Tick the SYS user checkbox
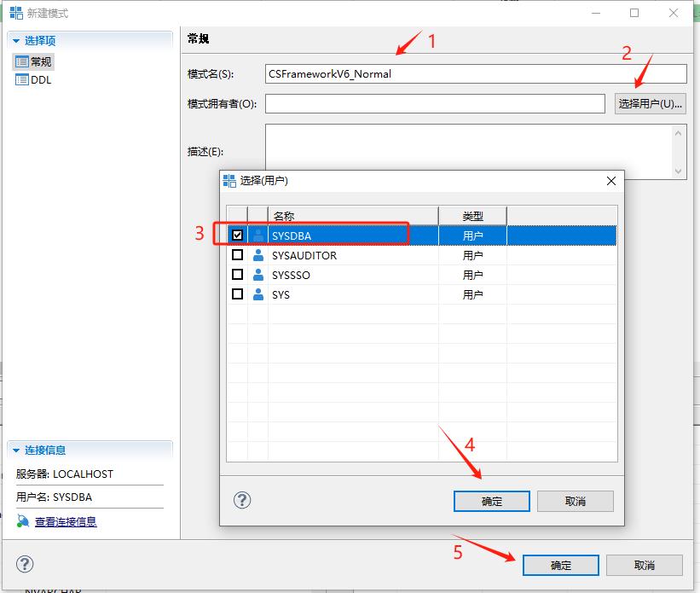 click(237, 294)
